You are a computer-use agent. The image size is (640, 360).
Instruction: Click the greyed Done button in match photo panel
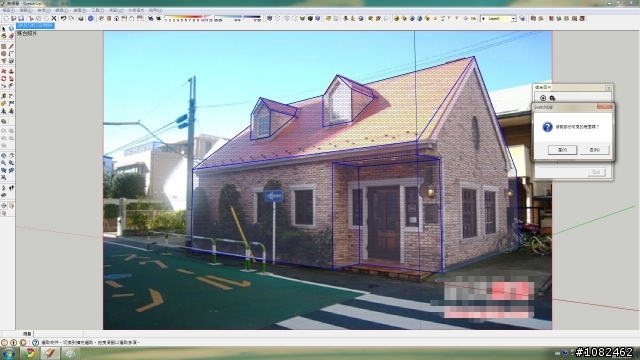pos(596,172)
